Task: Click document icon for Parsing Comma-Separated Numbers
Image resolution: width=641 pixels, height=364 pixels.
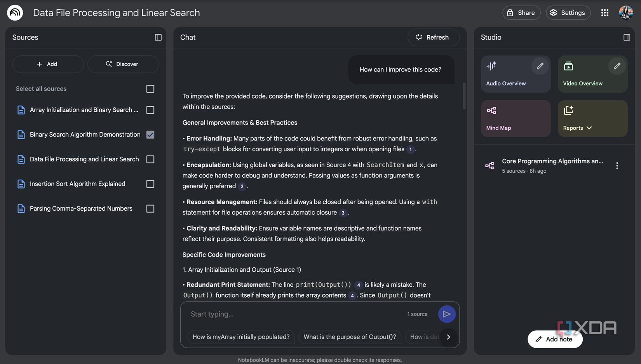Action: tap(21, 208)
